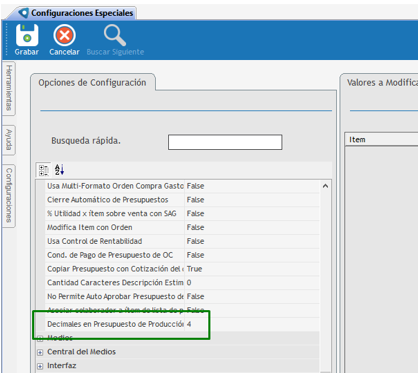Image resolution: width=418 pixels, height=373 pixels.
Task: Open the Ayuda side tab
Action: pyautogui.click(x=9, y=140)
